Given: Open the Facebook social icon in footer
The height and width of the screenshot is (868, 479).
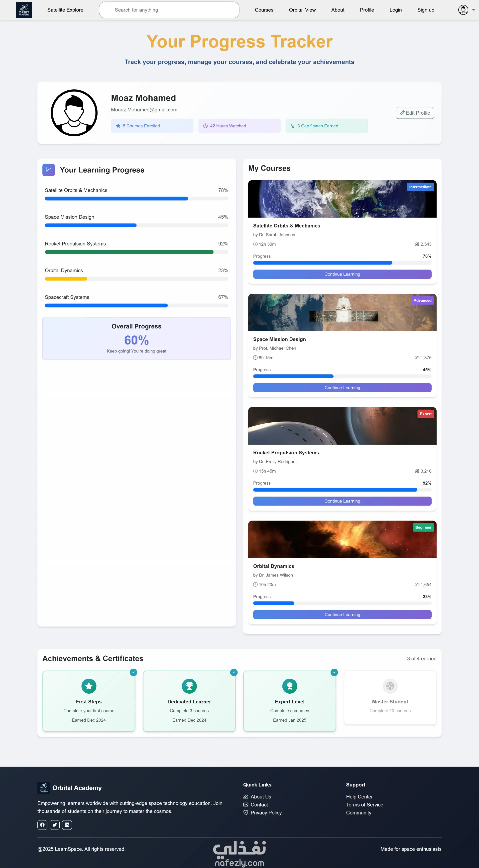Looking at the screenshot, I should pyautogui.click(x=42, y=825).
